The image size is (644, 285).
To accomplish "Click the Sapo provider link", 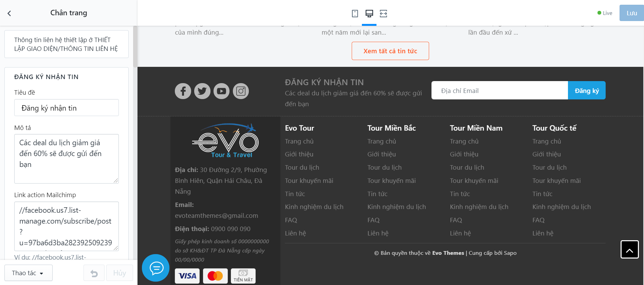I will click(x=510, y=253).
